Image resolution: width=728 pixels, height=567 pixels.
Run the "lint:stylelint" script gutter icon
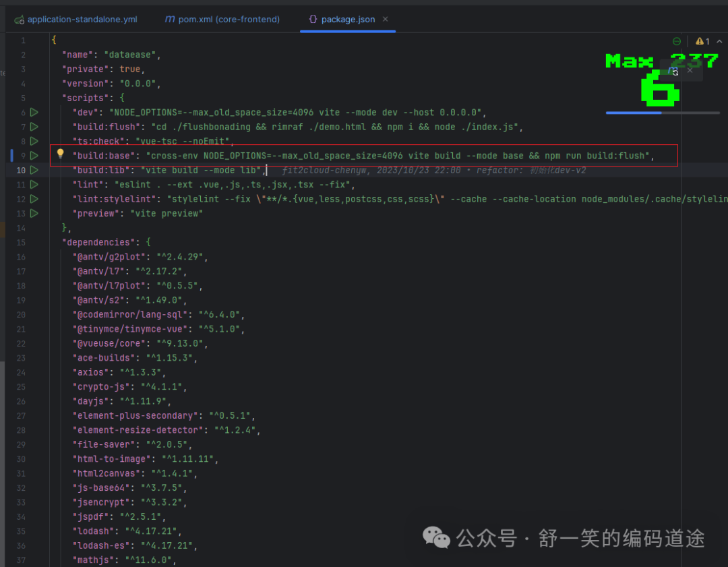tap(34, 199)
